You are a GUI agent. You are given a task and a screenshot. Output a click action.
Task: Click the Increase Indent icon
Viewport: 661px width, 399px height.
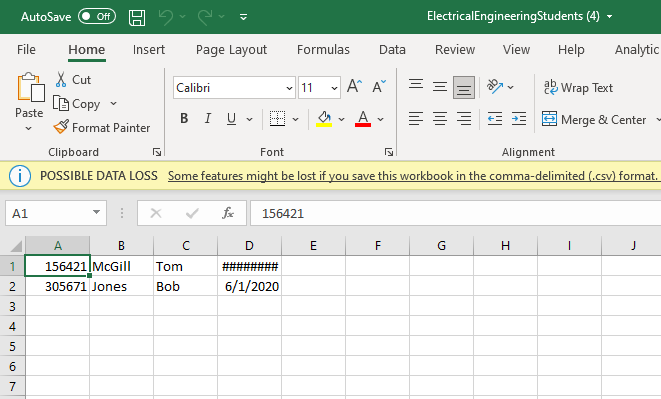click(x=519, y=119)
